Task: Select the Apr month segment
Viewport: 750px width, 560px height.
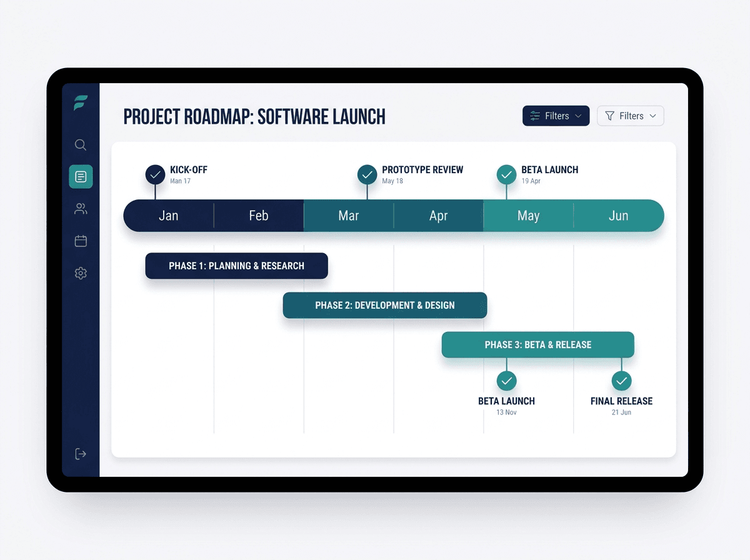Action: 439,216
